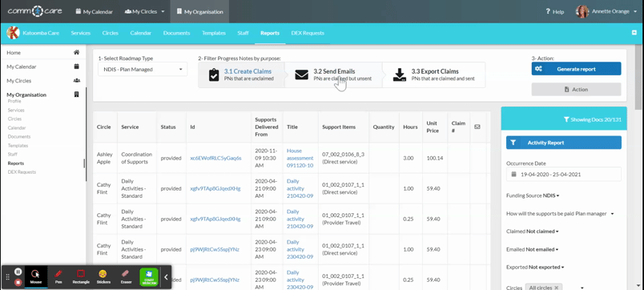Click the funnel icon beside Showing Docs 20/131
The height and width of the screenshot is (290, 644).
[x=566, y=119]
